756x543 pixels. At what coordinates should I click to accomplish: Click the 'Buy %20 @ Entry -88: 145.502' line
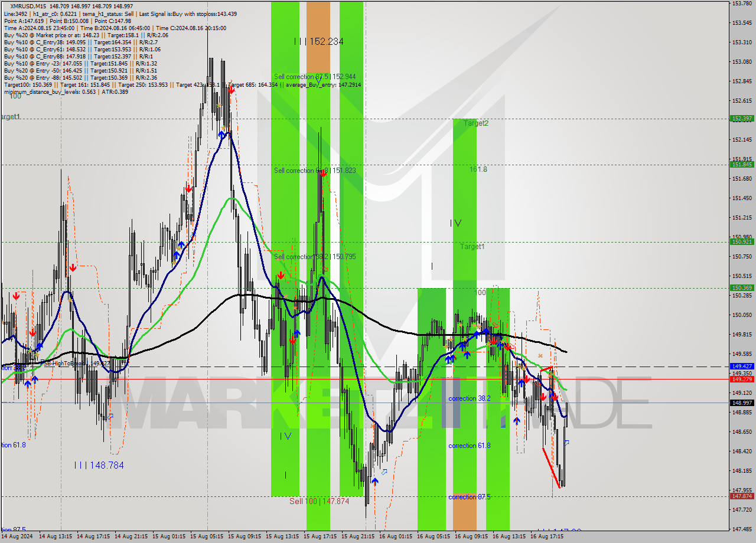click(x=80, y=77)
